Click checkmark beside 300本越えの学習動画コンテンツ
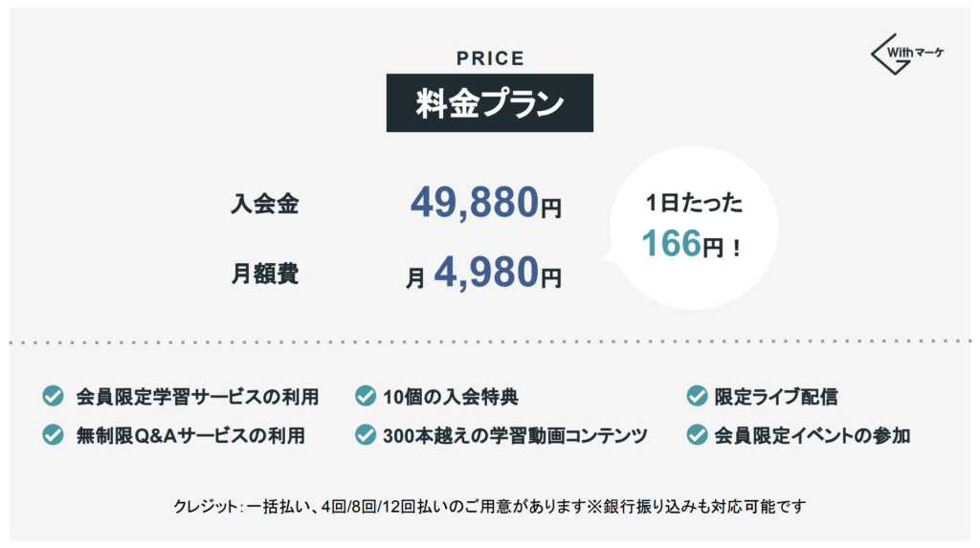Viewport: 980px width, 548px height. point(366,434)
